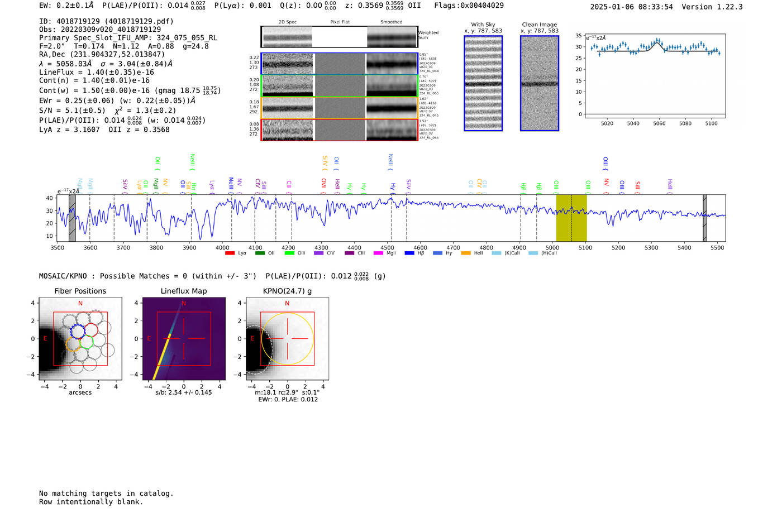Pick the orange HeII legend swatch

466,253
